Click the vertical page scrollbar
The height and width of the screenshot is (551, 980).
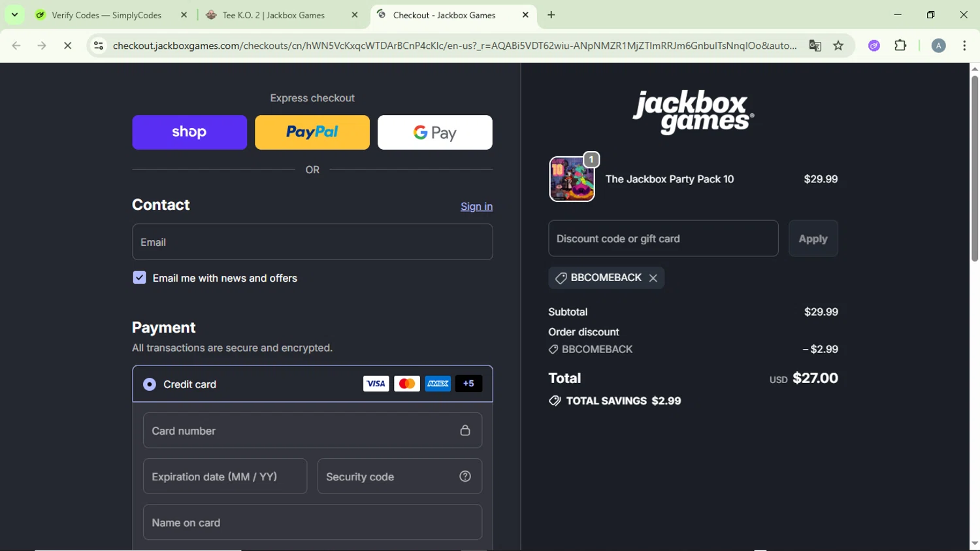click(x=974, y=169)
